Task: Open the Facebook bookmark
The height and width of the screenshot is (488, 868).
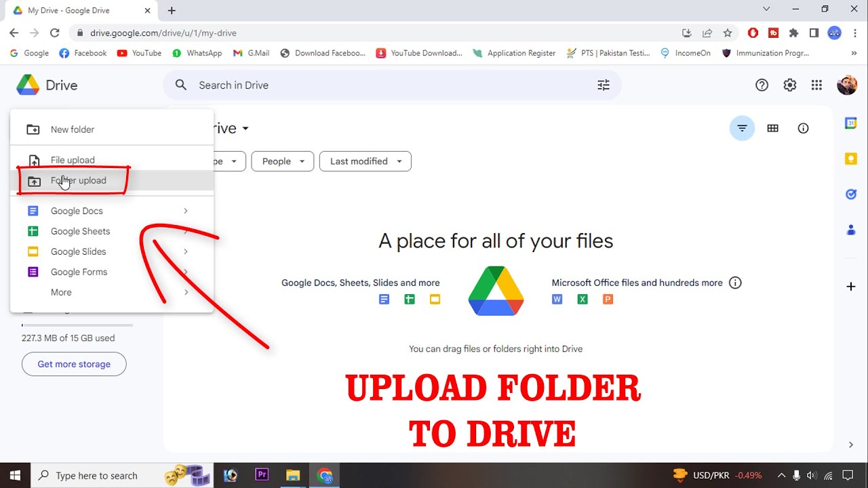Action: (x=83, y=53)
